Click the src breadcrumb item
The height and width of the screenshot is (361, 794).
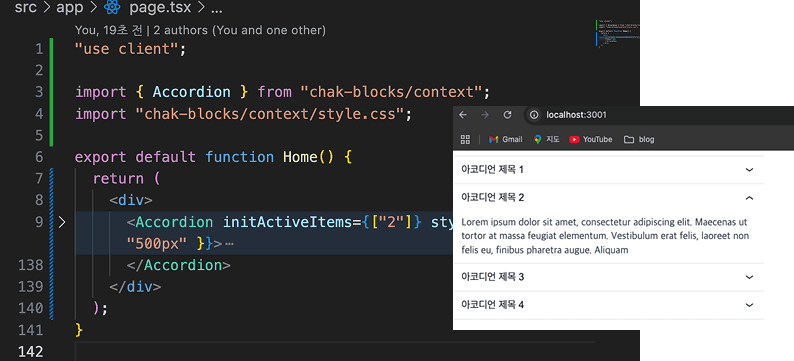click(25, 8)
